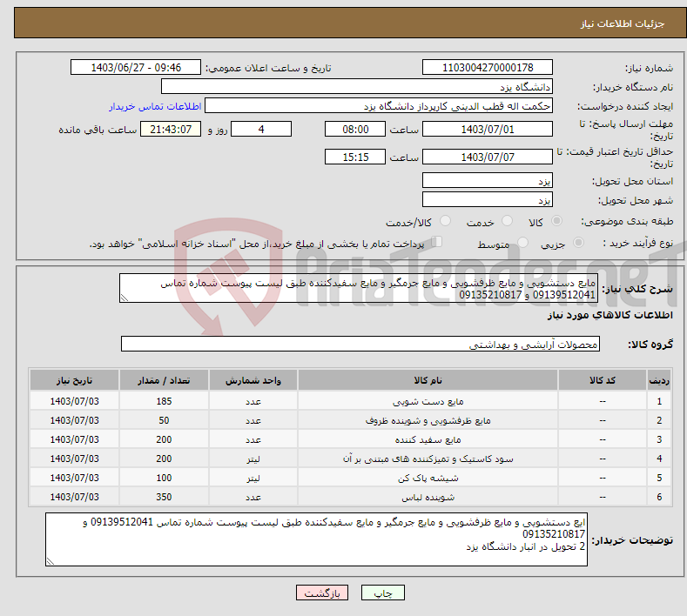The height and width of the screenshot is (616, 687).
Task: Click quantity 185 in the table
Action: click(x=164, y=401)
